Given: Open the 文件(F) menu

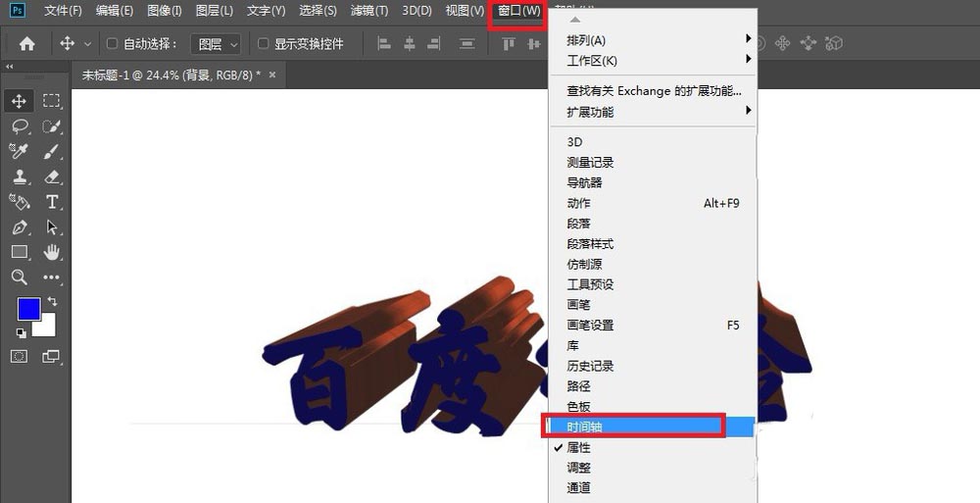Looking at the screenshot, I should point(63,11).
